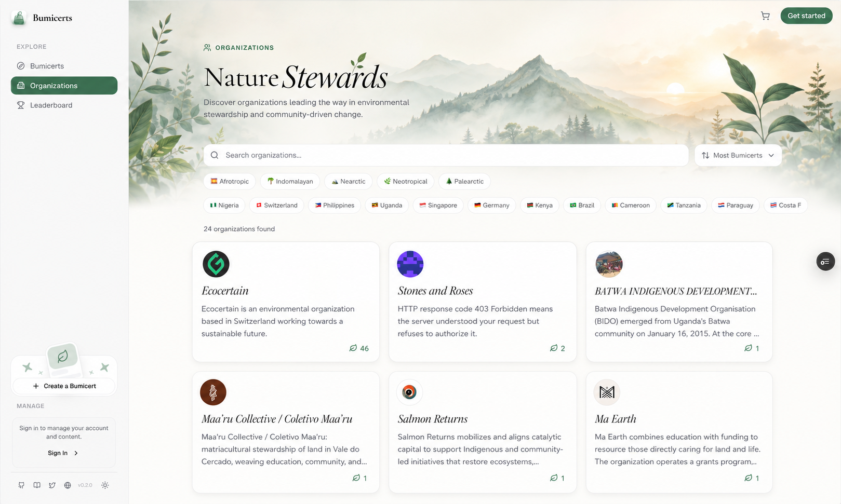Open the Twitter bird icon link
The image size is (841, 504).
(x=52, y=485)
